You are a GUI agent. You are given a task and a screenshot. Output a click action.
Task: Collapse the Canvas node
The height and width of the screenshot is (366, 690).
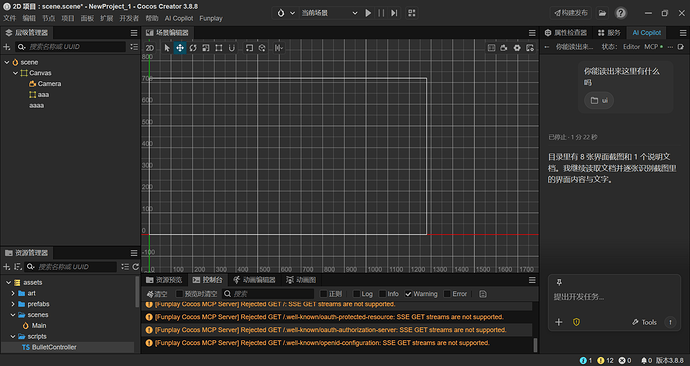point(15,73)
